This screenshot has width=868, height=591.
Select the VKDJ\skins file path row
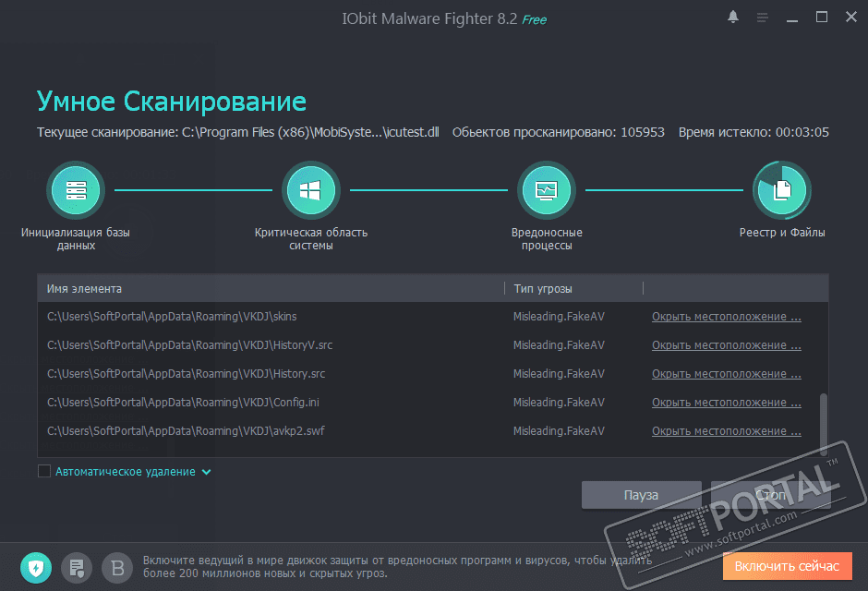172,317
